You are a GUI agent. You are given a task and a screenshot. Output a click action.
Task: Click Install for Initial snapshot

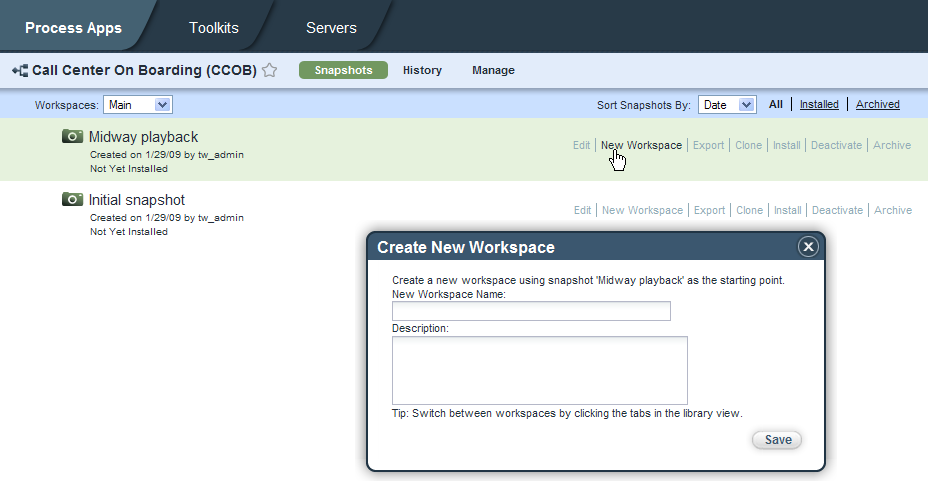[787, 210]
